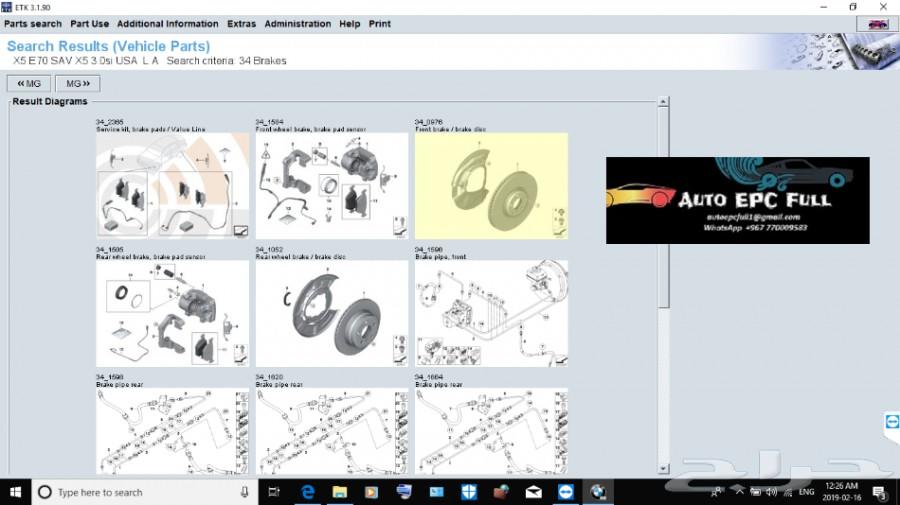
Task: Open the Windows Start menu
Action: coord(15,492)
